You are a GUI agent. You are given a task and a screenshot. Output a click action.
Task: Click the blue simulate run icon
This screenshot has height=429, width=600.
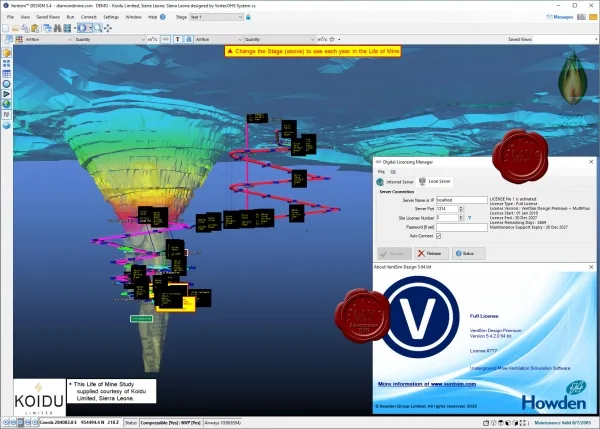pyautogui.click(x=82, y=28)
